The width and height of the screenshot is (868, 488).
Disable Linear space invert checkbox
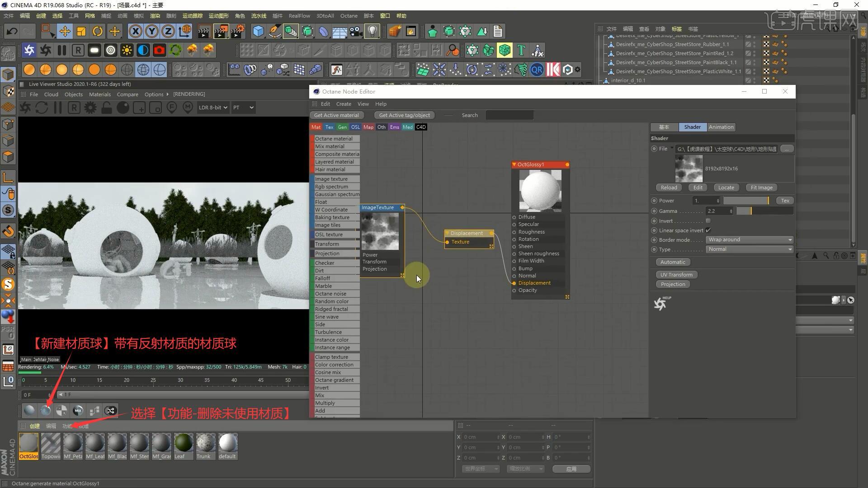708,230
